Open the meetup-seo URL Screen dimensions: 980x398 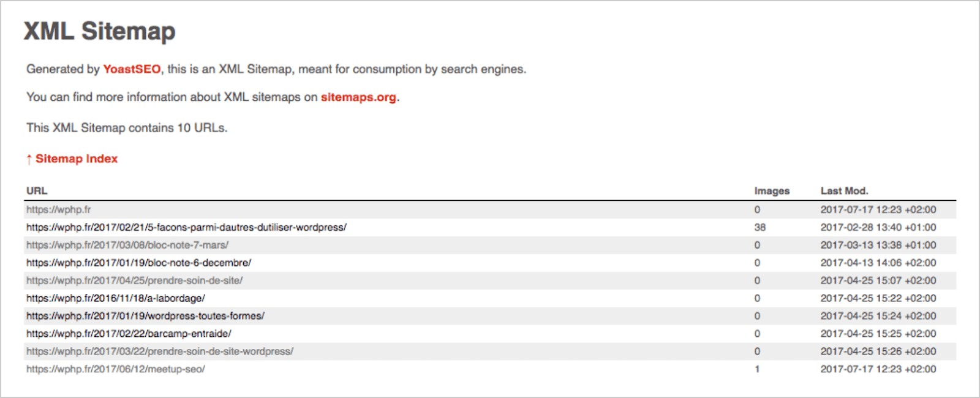(x=116, y=369)
